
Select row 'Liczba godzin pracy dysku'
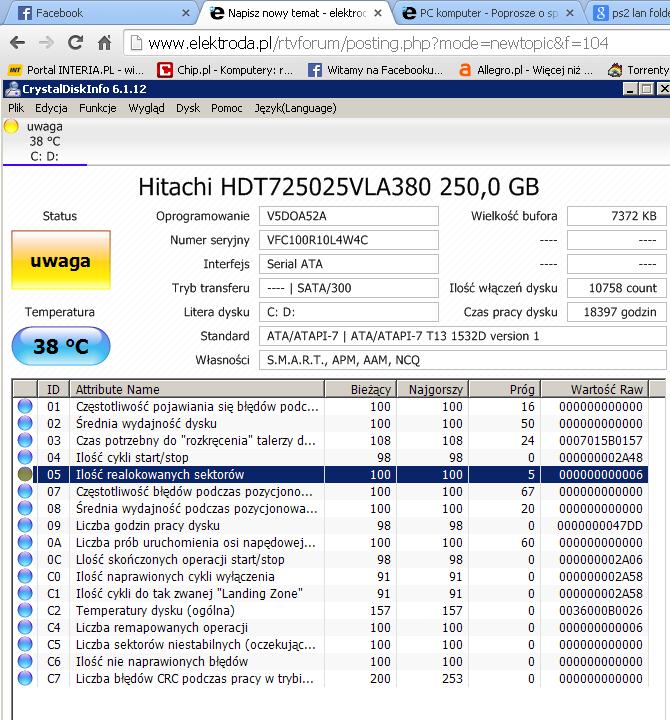tap(331, 525)
